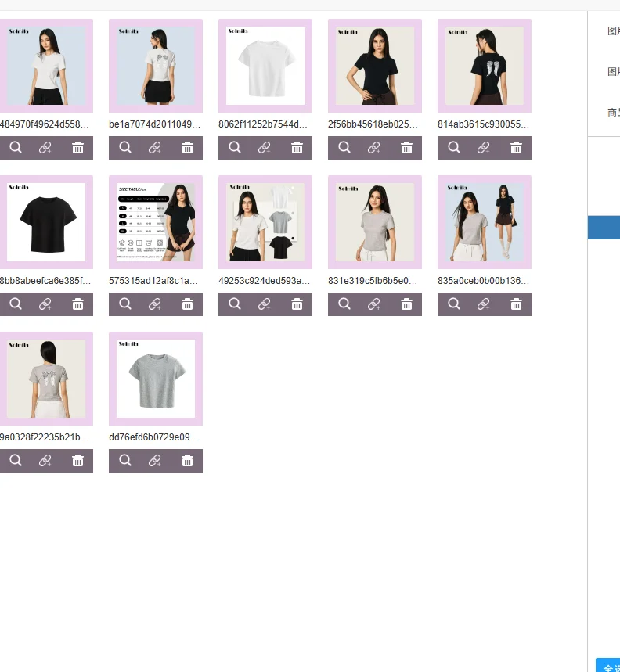Select the SIZE TABLE thumbnail

(156, 222)
